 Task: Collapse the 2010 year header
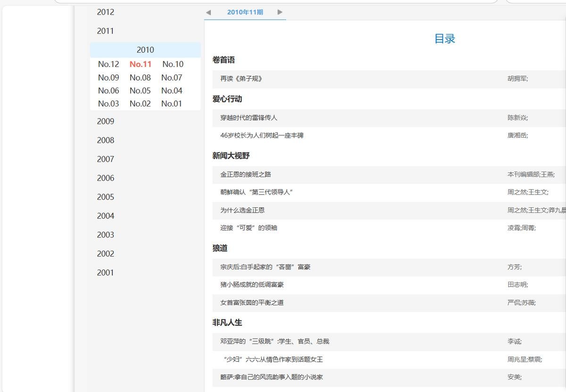(145, 50)
